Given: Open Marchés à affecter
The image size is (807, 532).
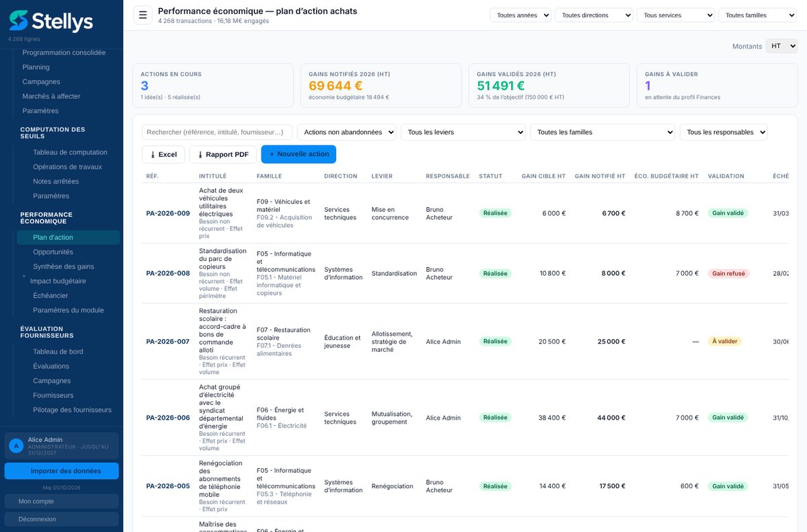Looking at the screenshot, I should coord(51,96).
